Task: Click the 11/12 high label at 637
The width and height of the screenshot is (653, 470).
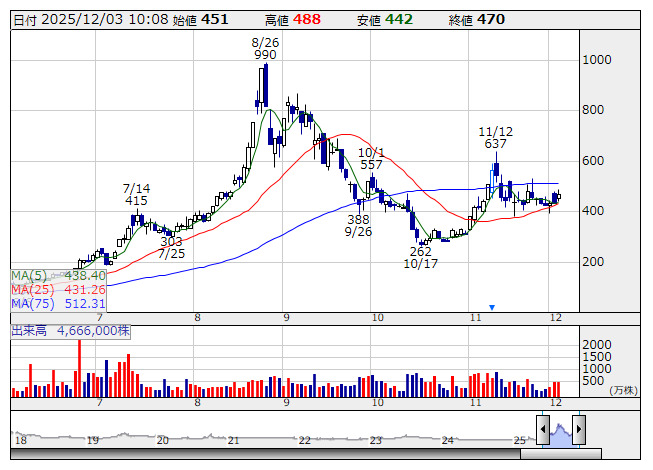Action: tap(495, 137)
